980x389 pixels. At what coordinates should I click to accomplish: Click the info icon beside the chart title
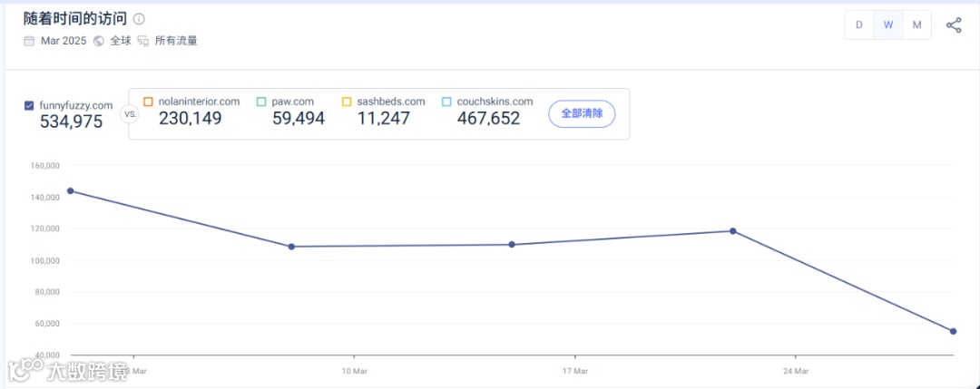point(139,19)
